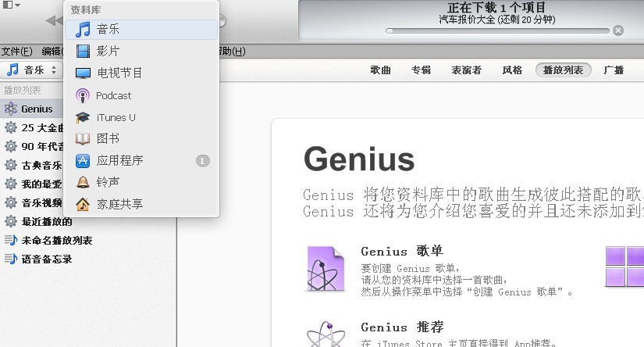644x347 pixels.
Task: Click the 播放列表 sidebar header
Action: [22, 91]
